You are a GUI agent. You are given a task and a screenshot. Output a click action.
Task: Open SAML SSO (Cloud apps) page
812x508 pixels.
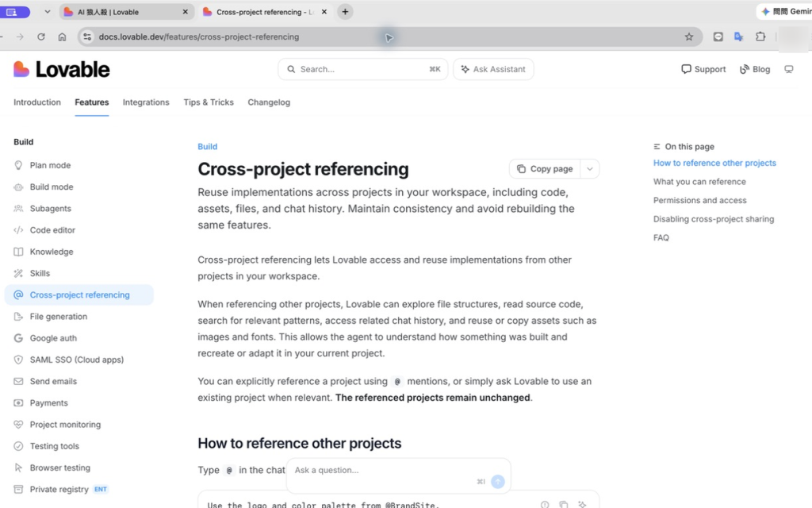coord(77,360)
